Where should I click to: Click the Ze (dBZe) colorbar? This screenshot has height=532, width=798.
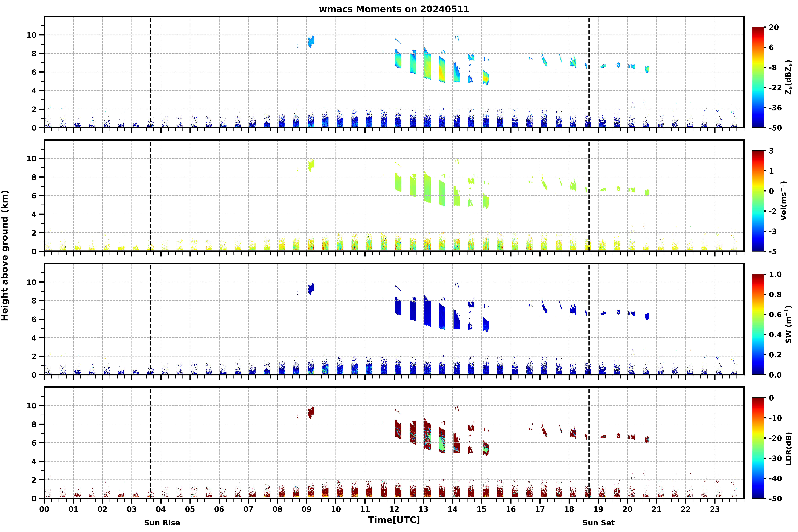click(758, 77)
